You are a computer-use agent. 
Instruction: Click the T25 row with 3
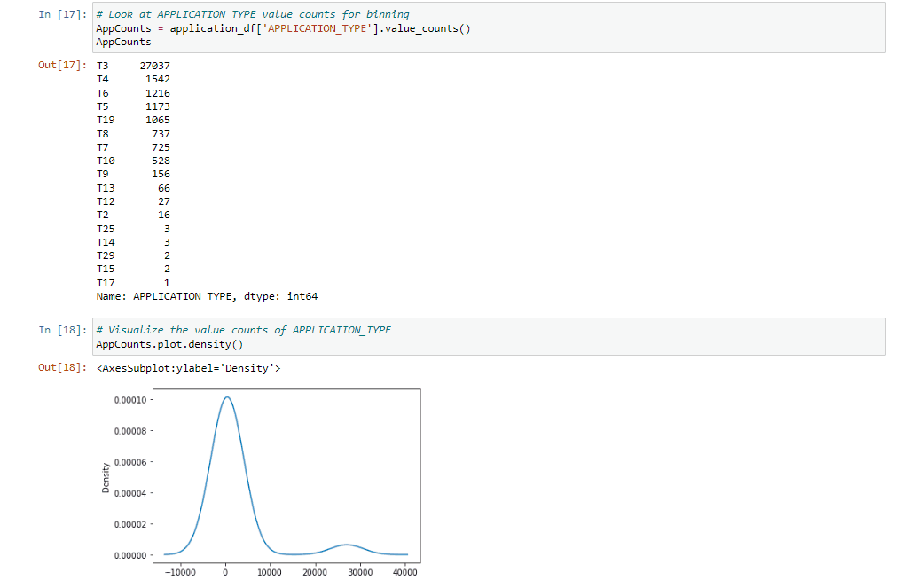point(133,229)
